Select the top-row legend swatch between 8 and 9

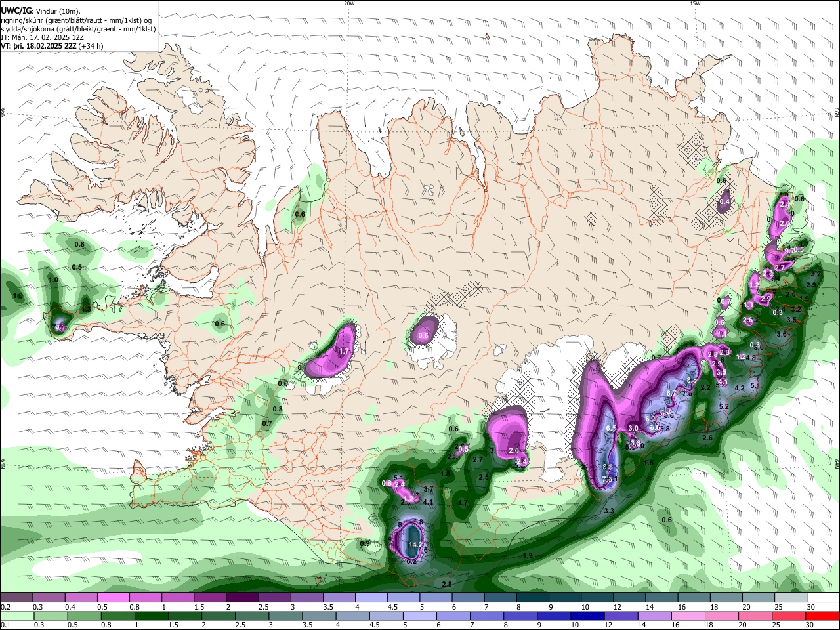point(533,597)
